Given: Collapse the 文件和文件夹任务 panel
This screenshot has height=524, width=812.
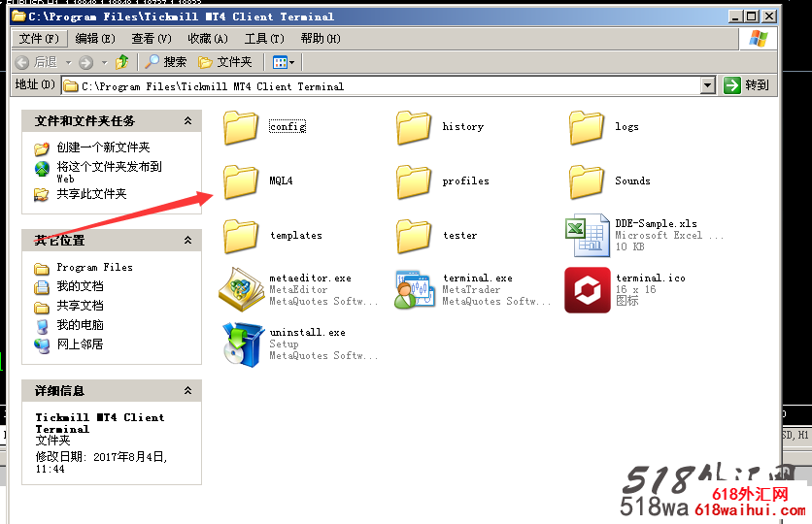Looking at the screenshot, I should 188,120.
